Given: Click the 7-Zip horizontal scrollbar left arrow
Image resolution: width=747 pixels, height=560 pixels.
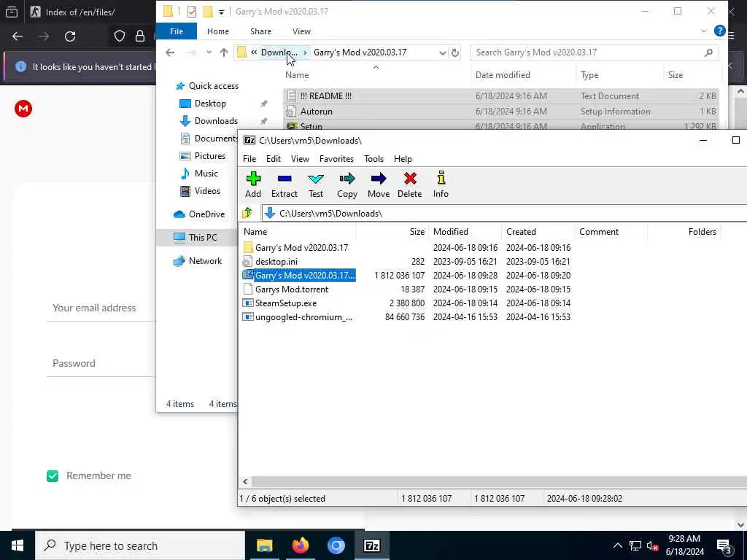Looking at the screenshot, I should click(x=245, y=481).
